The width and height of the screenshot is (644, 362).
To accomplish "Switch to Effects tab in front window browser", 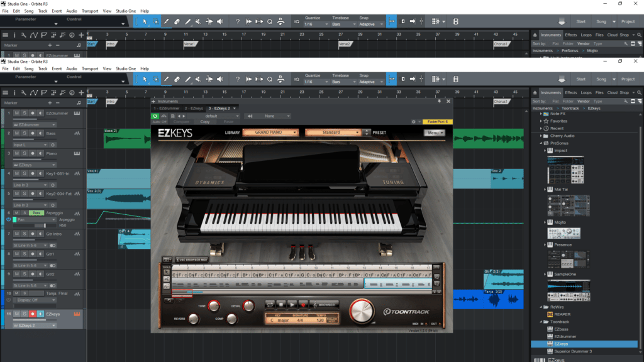I will click(570, 93).
